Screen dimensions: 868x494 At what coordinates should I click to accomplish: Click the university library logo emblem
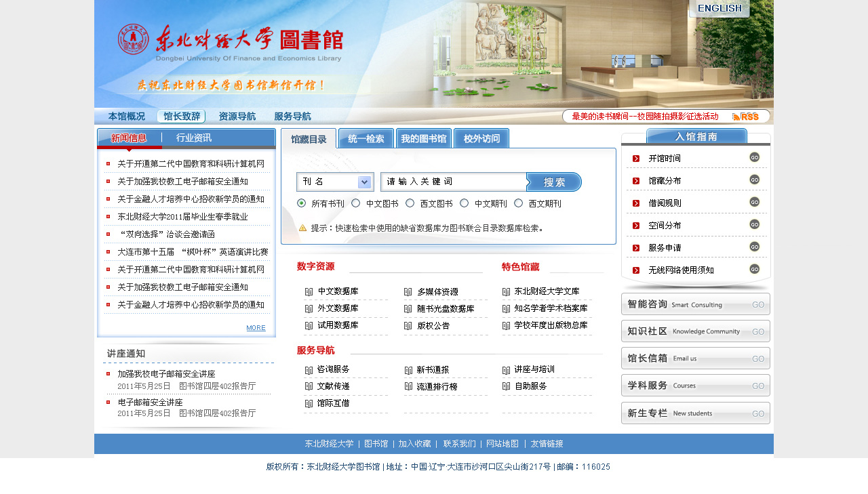click(x=133, y=39)
